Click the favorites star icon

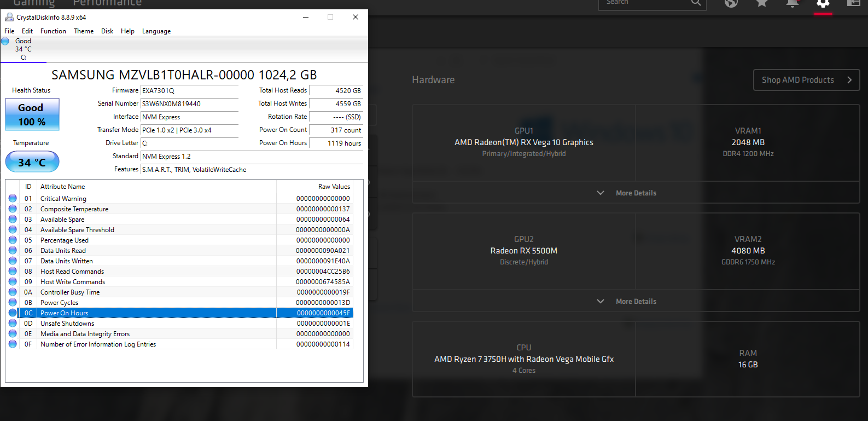pyautogui.click(x=761, y=3)
